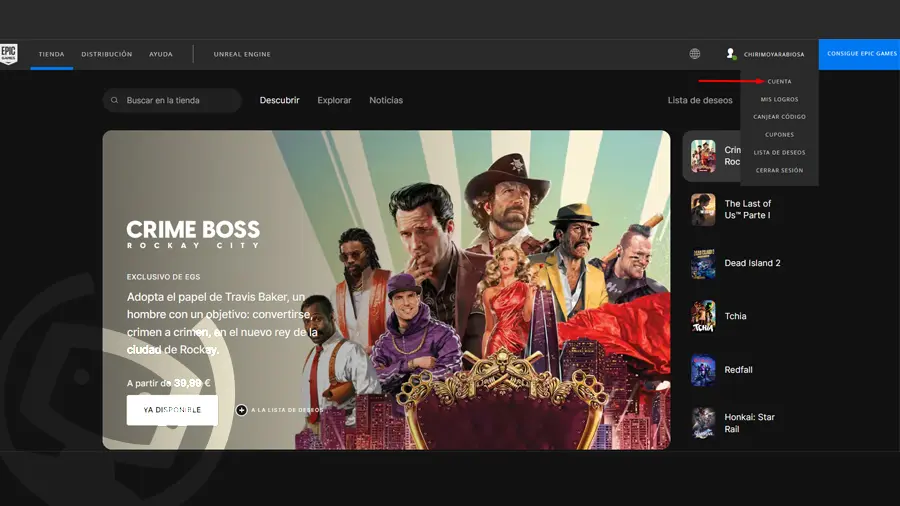This screenshot has height=506, width=900.
Task: Click the search magnifier icon
Action: (x=114, y=100)
